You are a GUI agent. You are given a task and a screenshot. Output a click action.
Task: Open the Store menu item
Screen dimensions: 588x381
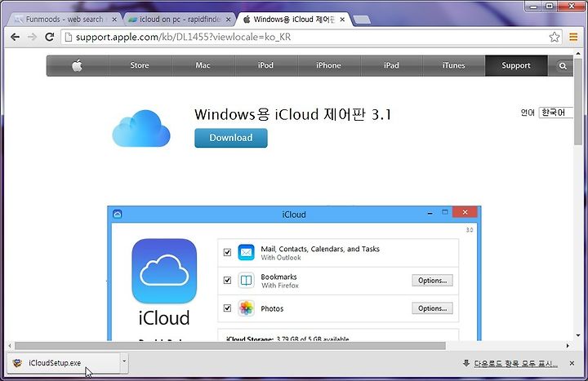tap(140, 65)
